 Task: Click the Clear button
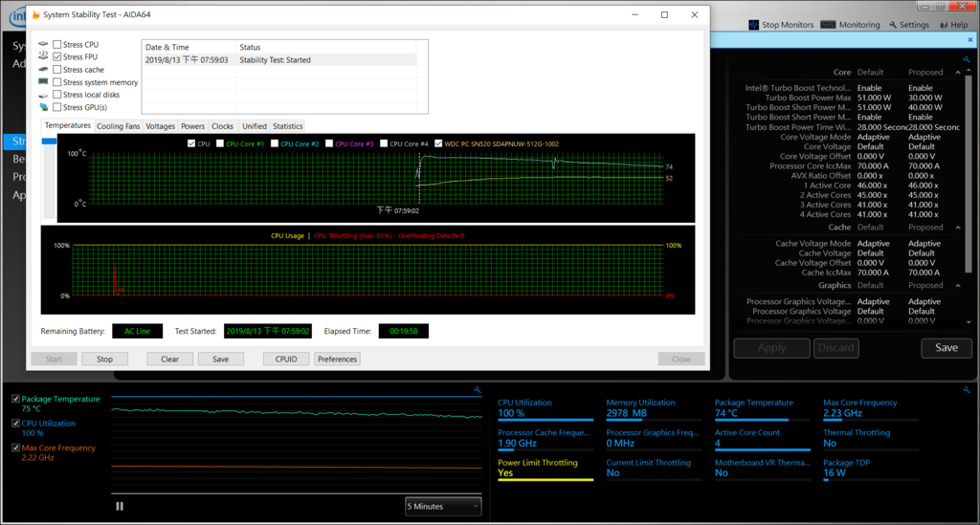pyautogui.click(x=169, y=359)
